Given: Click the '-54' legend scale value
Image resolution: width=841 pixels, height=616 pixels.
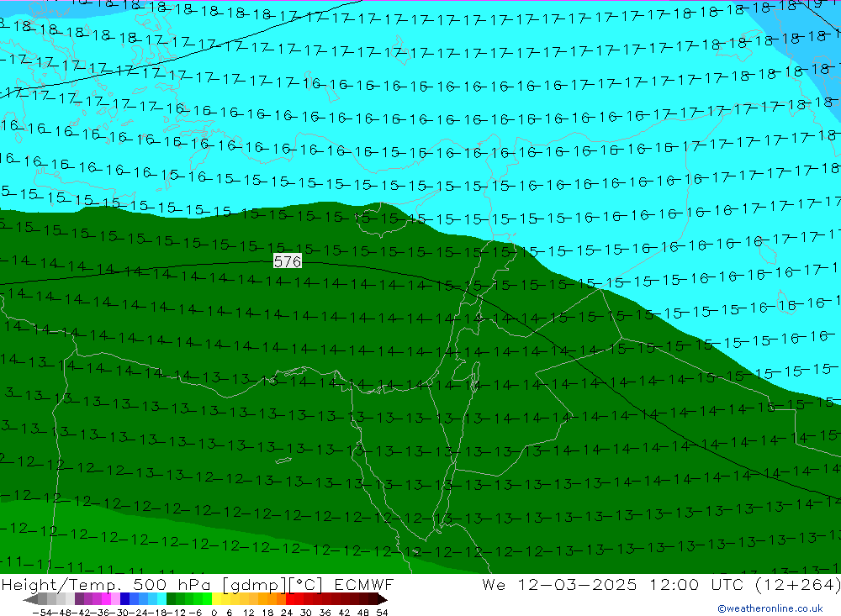Looking at the screenshot, I should pyautogui.click(x=42, y=613).
